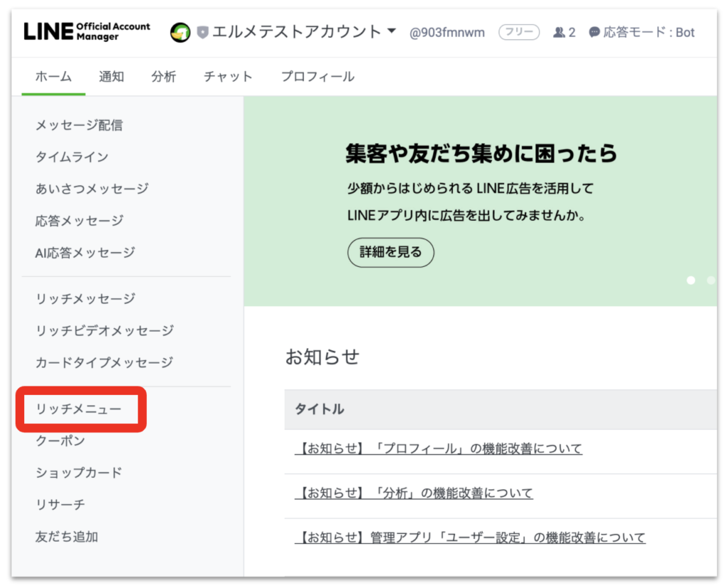Click the chat bubble response mode icon

tap(594, 33)
